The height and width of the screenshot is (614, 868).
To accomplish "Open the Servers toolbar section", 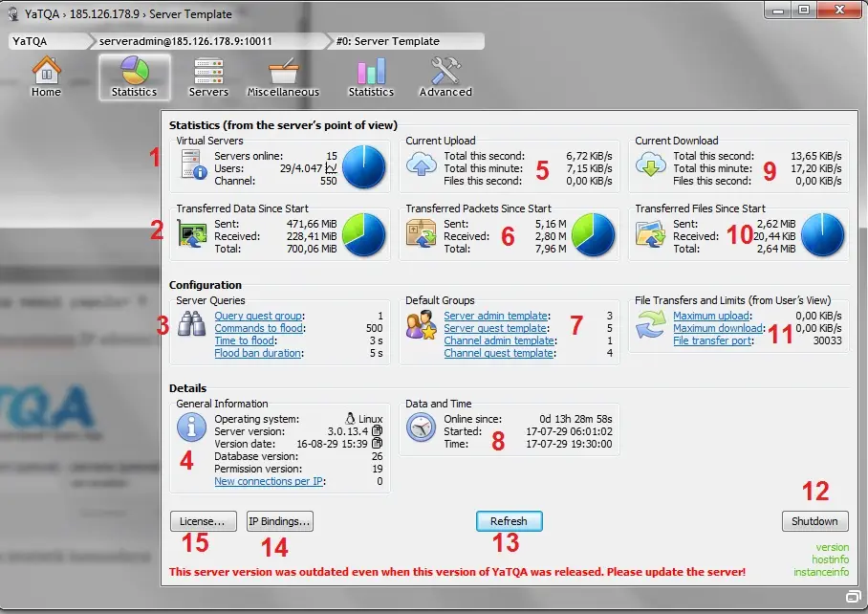I will click(208, 77).
